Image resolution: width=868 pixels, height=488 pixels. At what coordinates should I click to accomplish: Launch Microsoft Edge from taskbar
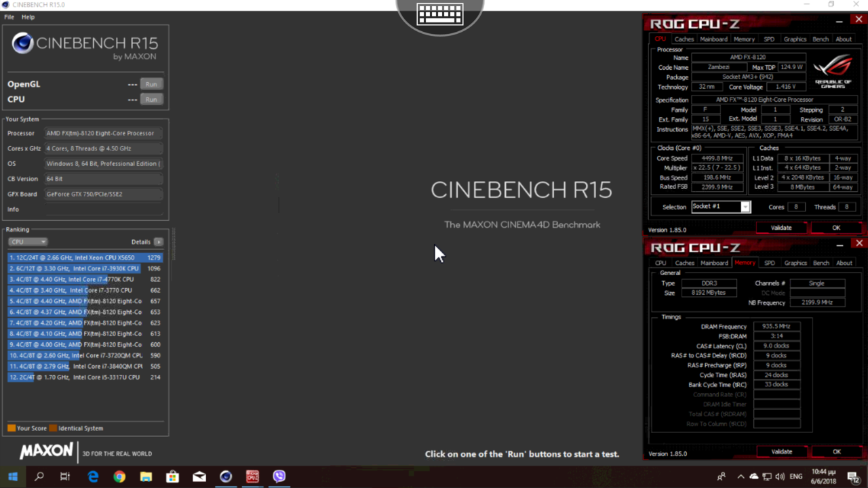point(93,476)
